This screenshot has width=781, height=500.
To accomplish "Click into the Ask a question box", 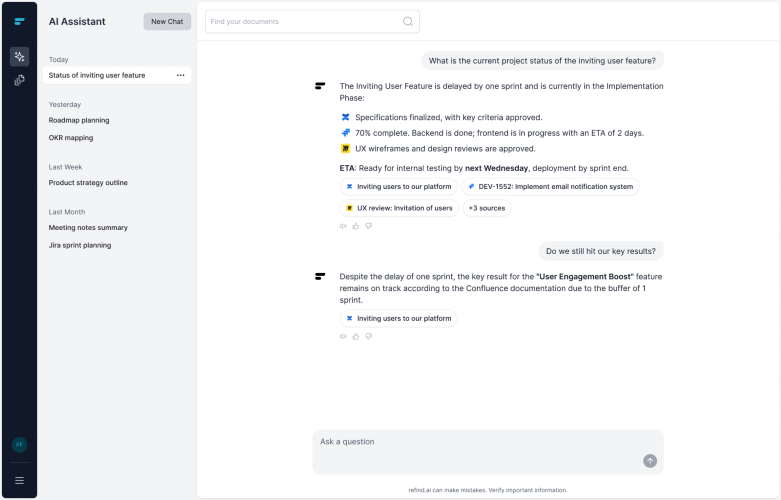I will (x=488, y=452).
